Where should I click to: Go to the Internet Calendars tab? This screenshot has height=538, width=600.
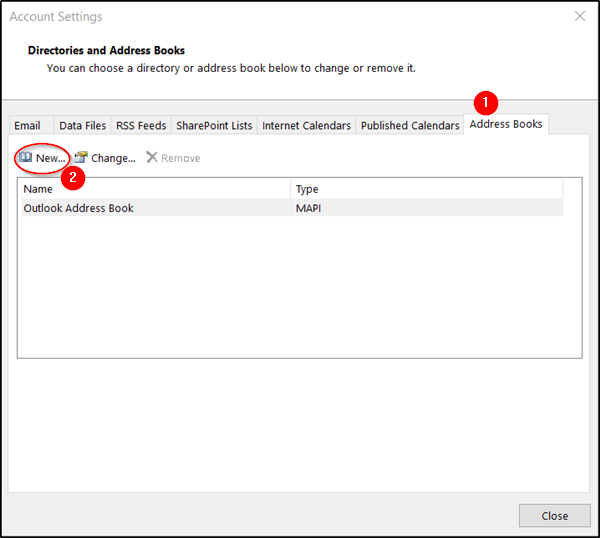(x=306, y=126)
